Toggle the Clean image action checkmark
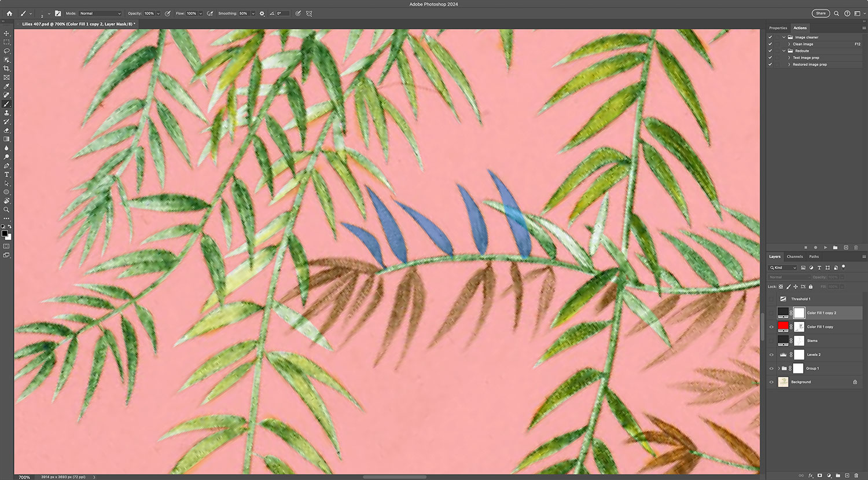 [770, 44]
